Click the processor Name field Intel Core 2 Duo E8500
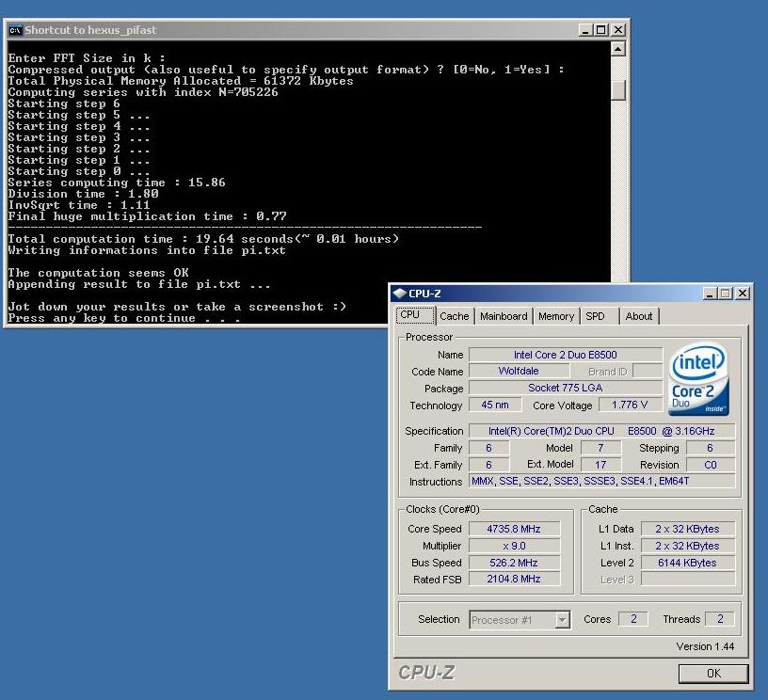 tap(566, 355)
